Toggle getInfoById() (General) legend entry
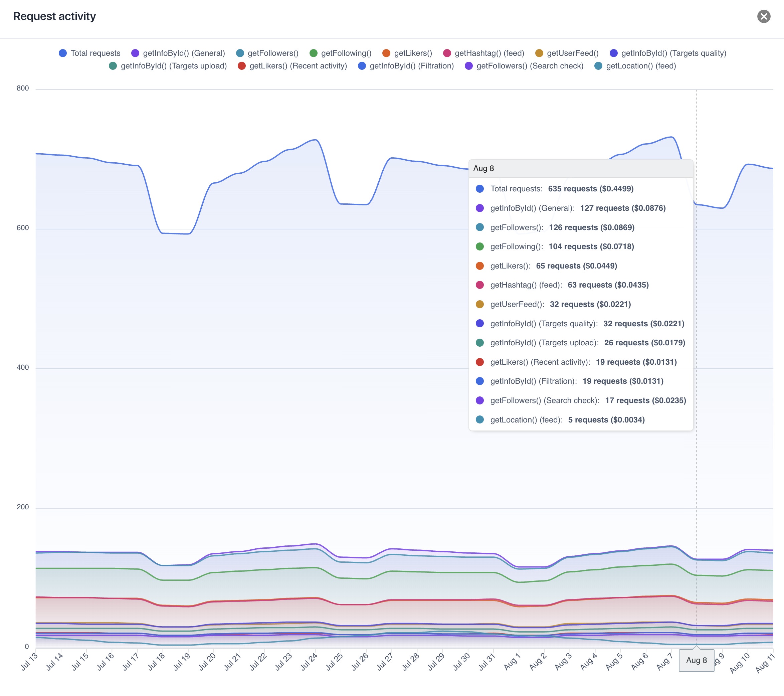 178,53
